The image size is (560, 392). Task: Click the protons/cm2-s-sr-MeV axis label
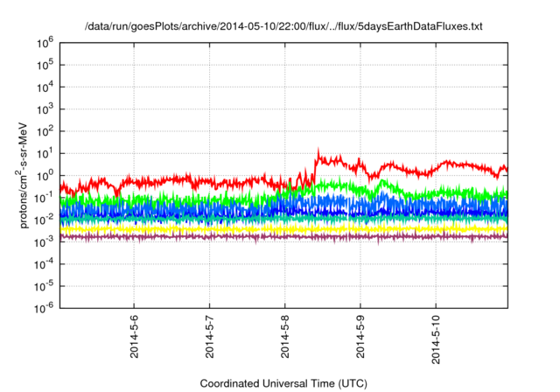[22, 176]
